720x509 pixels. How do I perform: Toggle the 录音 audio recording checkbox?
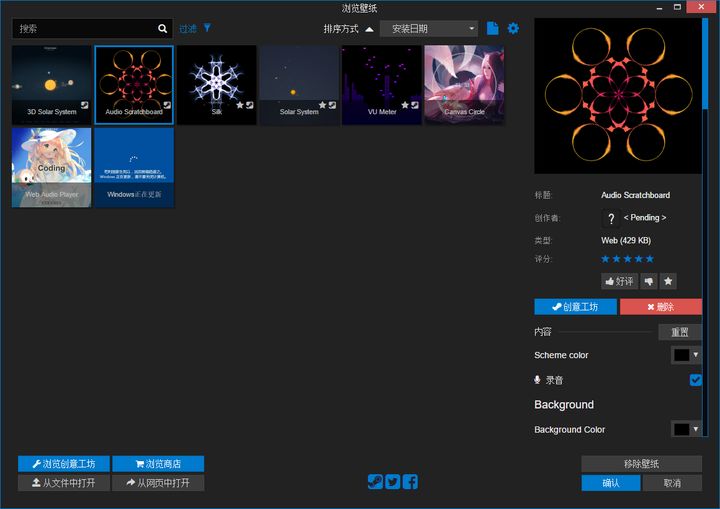[695, 380]
